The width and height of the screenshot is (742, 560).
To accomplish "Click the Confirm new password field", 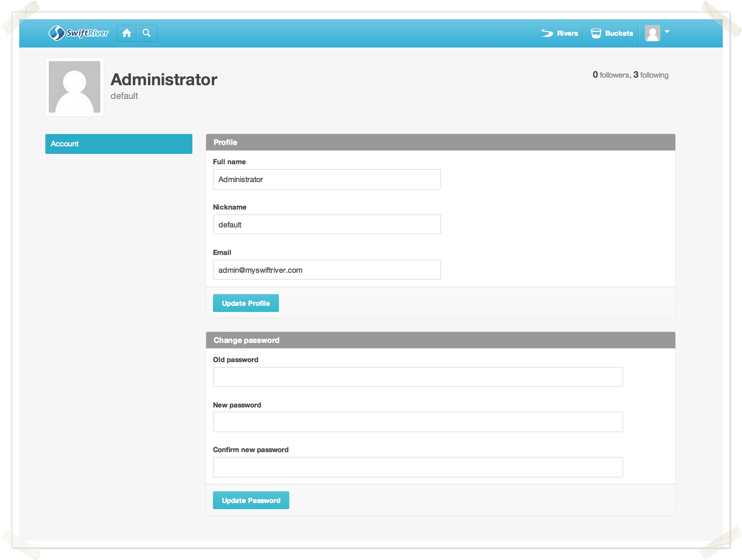I will tap(418, 467).
